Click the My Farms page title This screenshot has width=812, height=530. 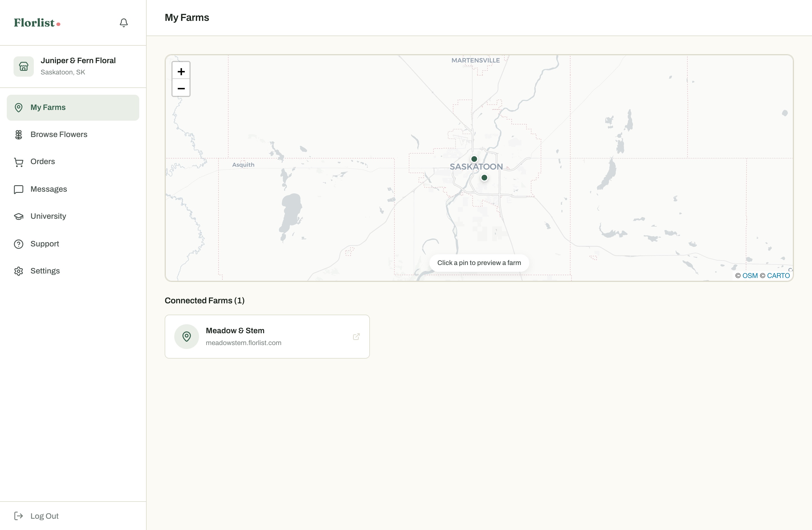187,18
